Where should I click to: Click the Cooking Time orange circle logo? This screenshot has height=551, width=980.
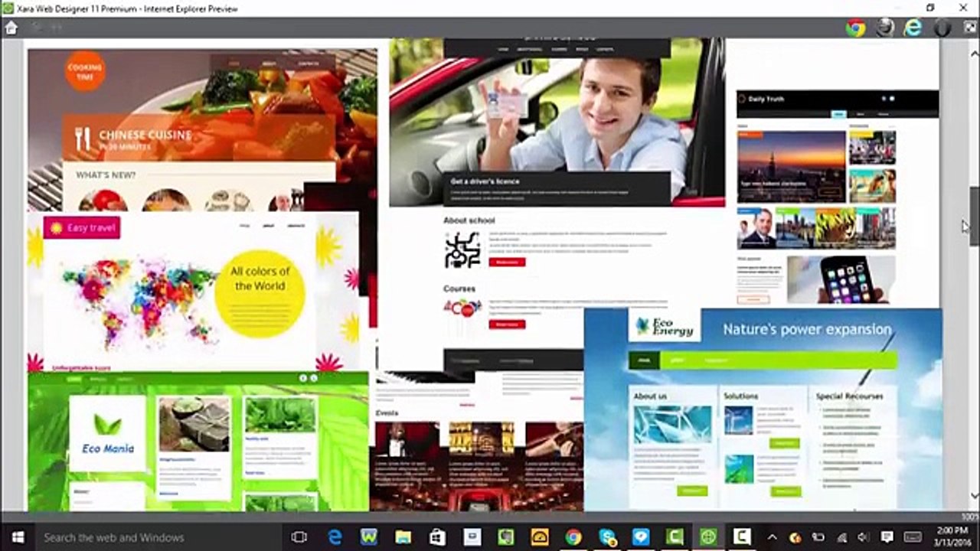(85, 71)
